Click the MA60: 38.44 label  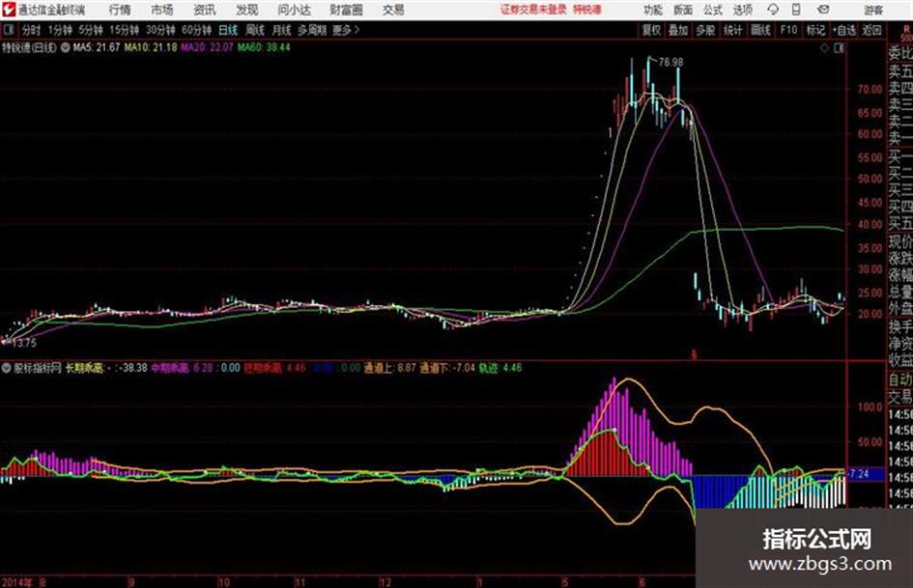[x=264, y=47]
